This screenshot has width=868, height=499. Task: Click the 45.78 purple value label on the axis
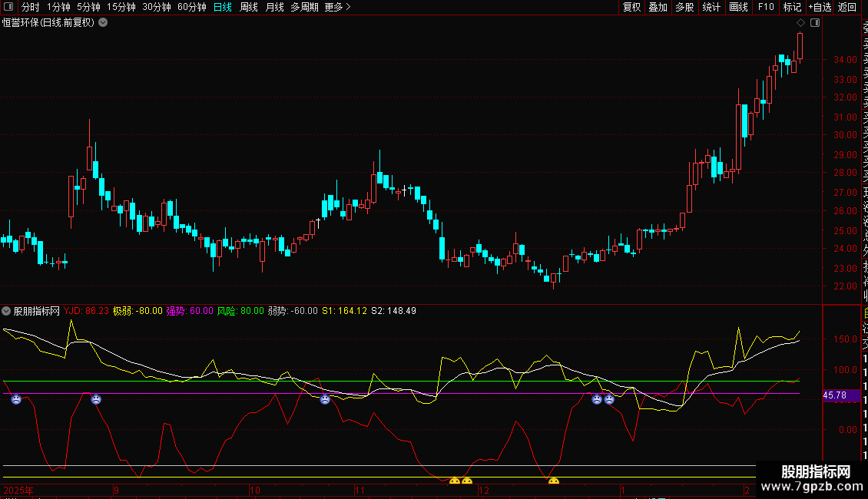pos(834,395)
